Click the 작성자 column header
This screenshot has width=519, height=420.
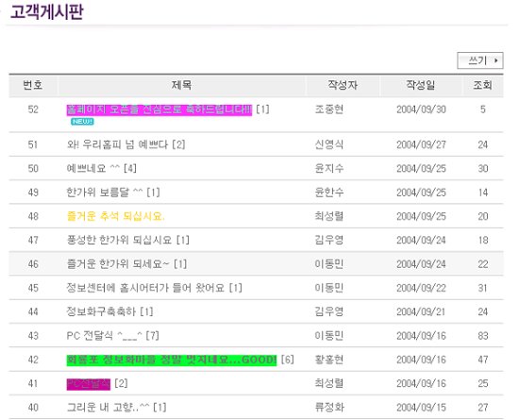coord(343,85)
